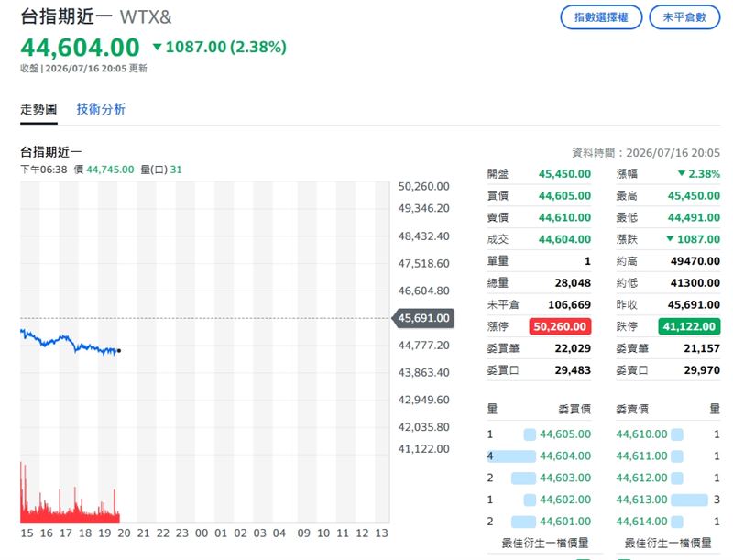Screen dimensions: 733x560
Task: Click the 委賣價 column header
Action: click(632, 409)
